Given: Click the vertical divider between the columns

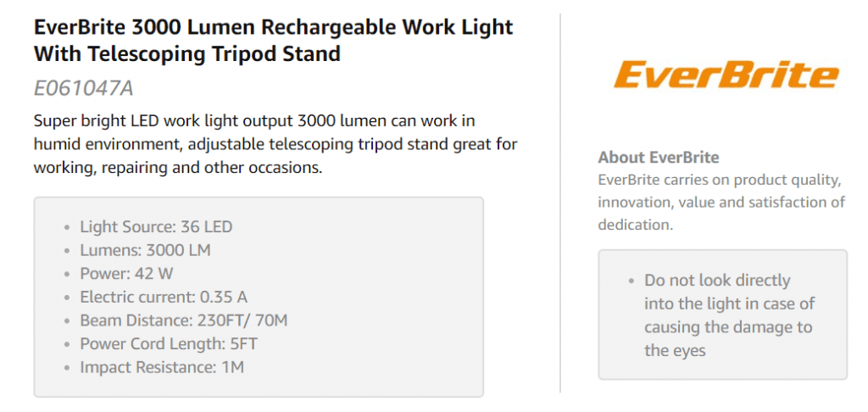Looking at the screenshot, I should click(x=560, y=203).
